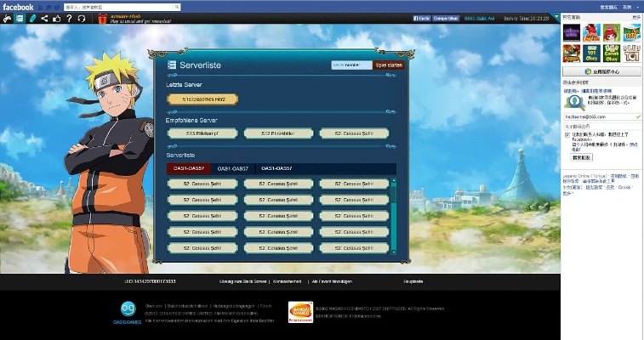644x340 pixels.
Task: Click the headset support icon
Action: click(x=81, y=18)
